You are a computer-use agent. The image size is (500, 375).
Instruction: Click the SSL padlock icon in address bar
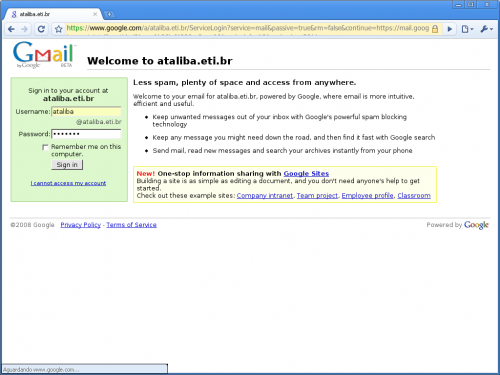coord(435,29)
